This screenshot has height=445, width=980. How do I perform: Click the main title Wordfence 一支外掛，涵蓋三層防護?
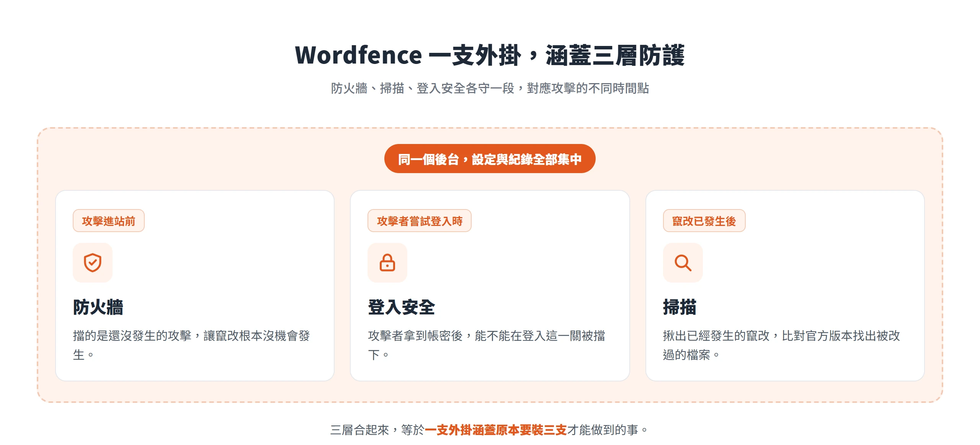click(490, 55)
